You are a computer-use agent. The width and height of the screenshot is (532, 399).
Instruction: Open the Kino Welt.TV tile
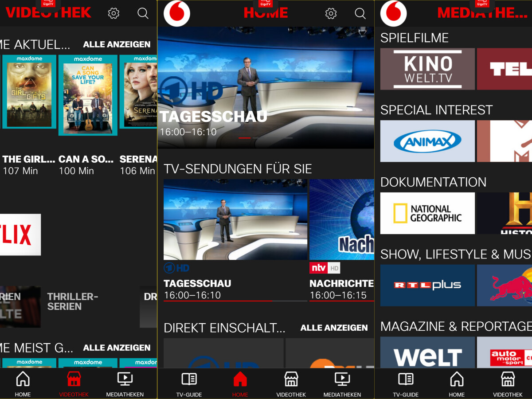[x=427, y=69]
